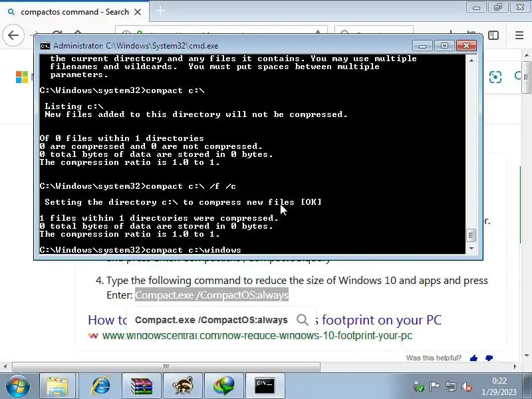The height and width of the screenshot is (399, 532).
Task: Open the windowscentral.com URL link
Action: coord(257,336)
